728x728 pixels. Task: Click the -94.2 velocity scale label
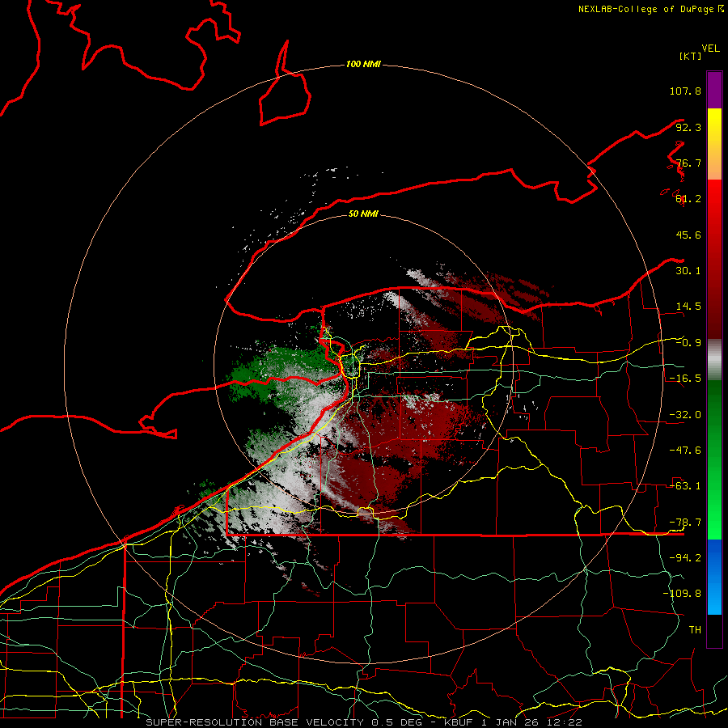[685, 558]
